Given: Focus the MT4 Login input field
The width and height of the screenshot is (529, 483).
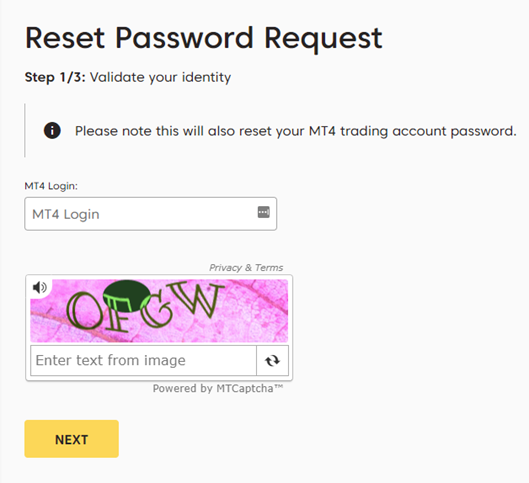Looking at the screenshot, I should tap(150, 214).
